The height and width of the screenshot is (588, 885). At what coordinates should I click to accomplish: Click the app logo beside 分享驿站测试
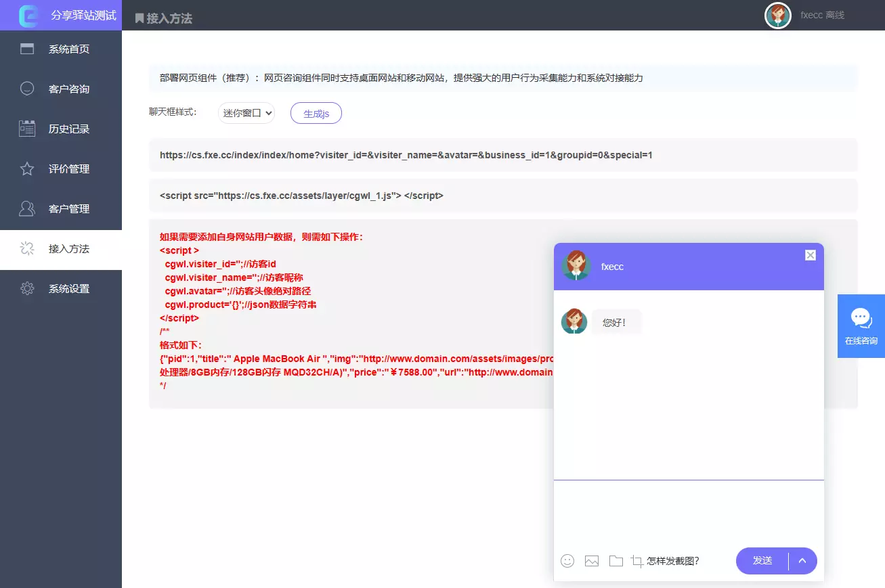click(x=29, y=15)
